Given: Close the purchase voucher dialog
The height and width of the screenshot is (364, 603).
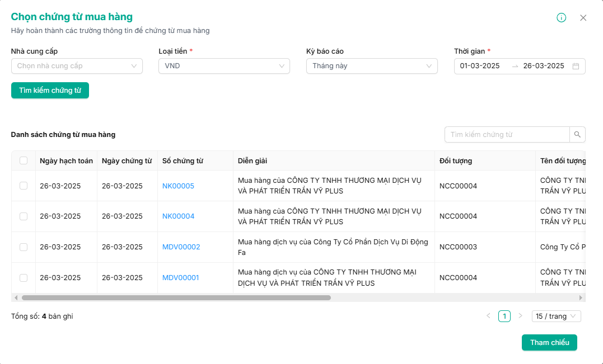Looking at the screenshot, I should tap(583, 18).
